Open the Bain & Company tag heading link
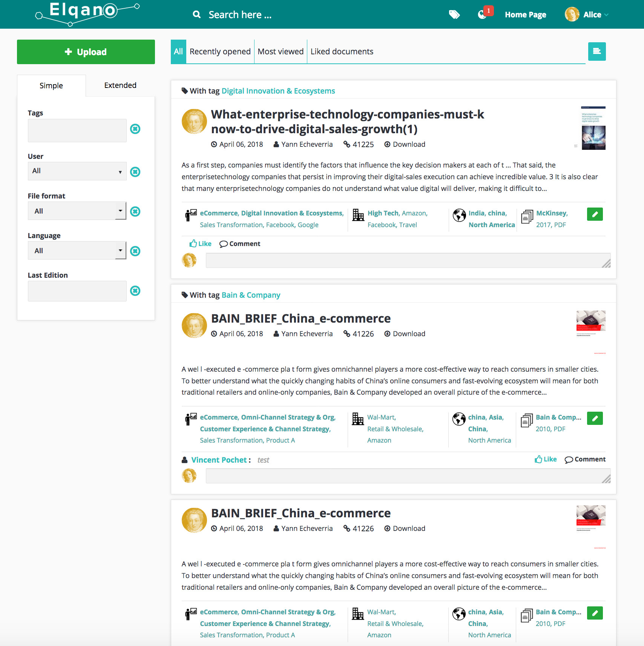644x646 pixels. coord(251,295)
